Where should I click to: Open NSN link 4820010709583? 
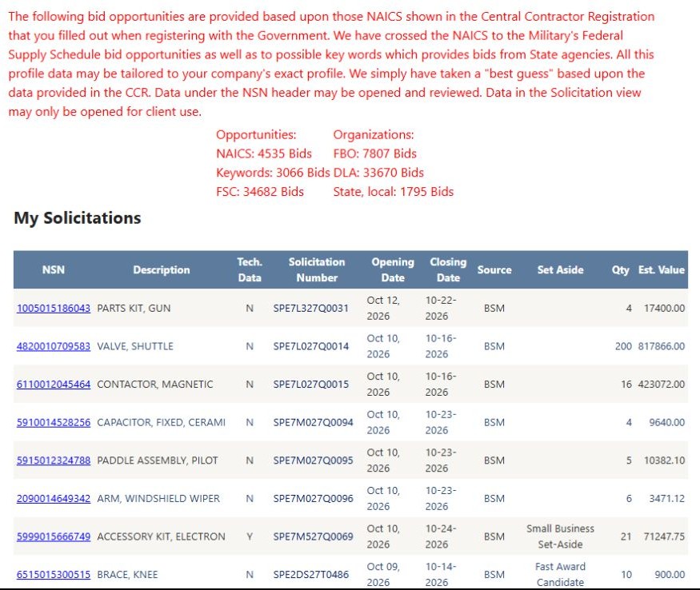(54, 346)
